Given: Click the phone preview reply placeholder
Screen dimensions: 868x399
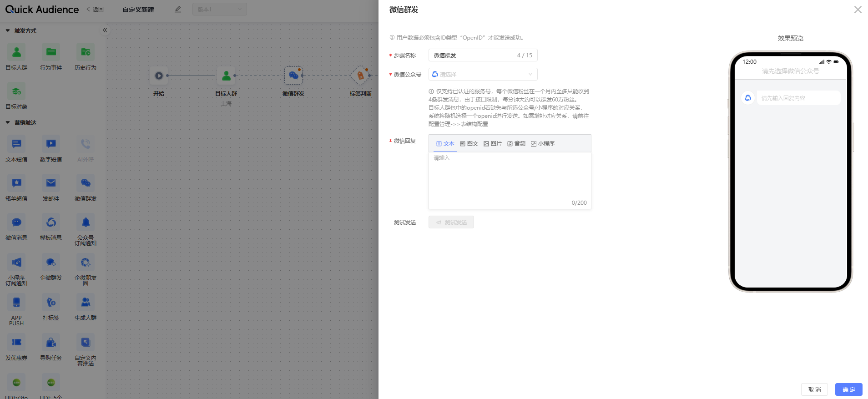Looking at the screenshot, I should coord(798,98).
